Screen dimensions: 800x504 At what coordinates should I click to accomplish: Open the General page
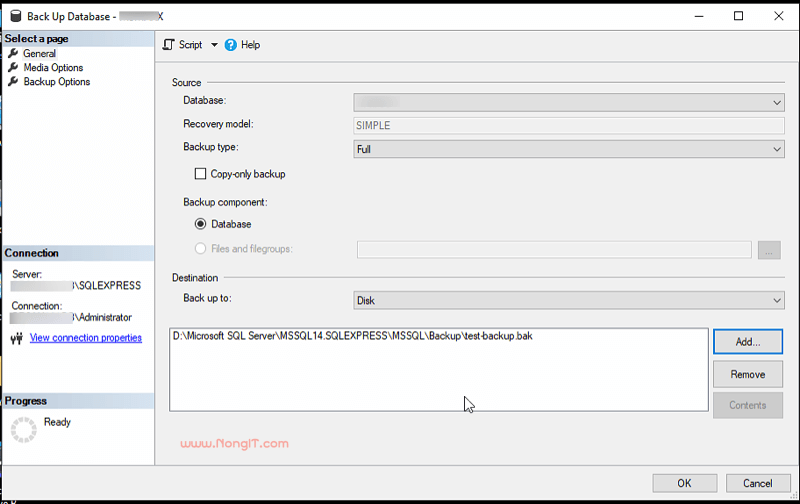coord(39,54)
